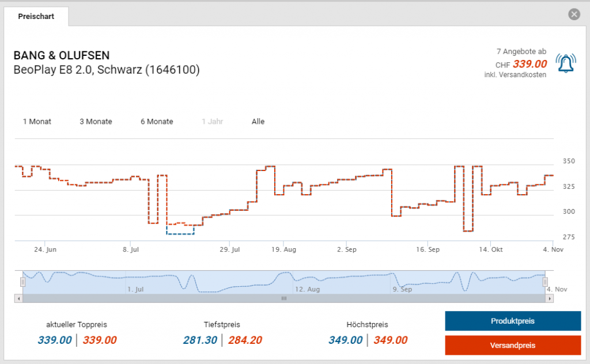Click the 12. Aug navigator label
The image size is (590, 364).
[x=308, y=289]
